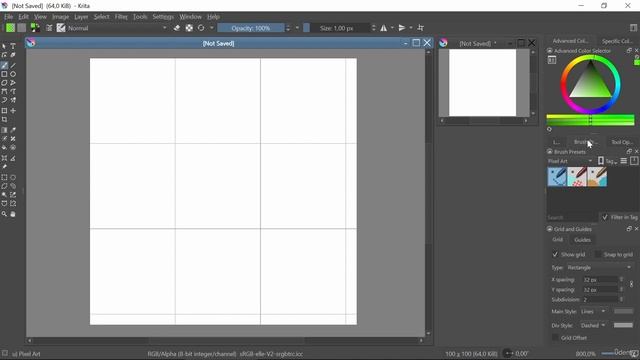Open the Layer menu
640x360 pixels.
click(x=81, y=17)
